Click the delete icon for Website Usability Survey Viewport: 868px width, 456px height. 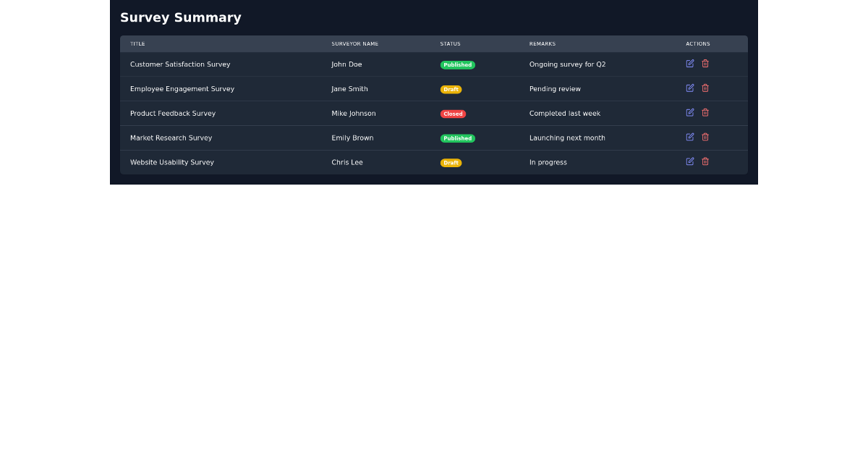[705, 161]
